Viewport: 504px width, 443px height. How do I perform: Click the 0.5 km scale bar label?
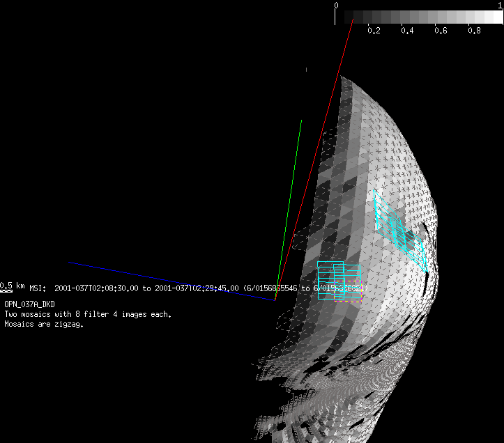tap(13, 286)
